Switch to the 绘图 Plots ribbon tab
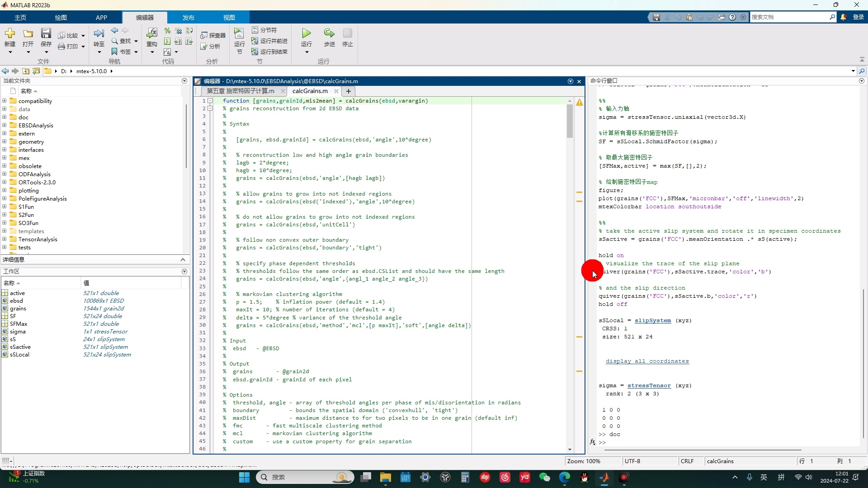868x488 pixels. 61,18
